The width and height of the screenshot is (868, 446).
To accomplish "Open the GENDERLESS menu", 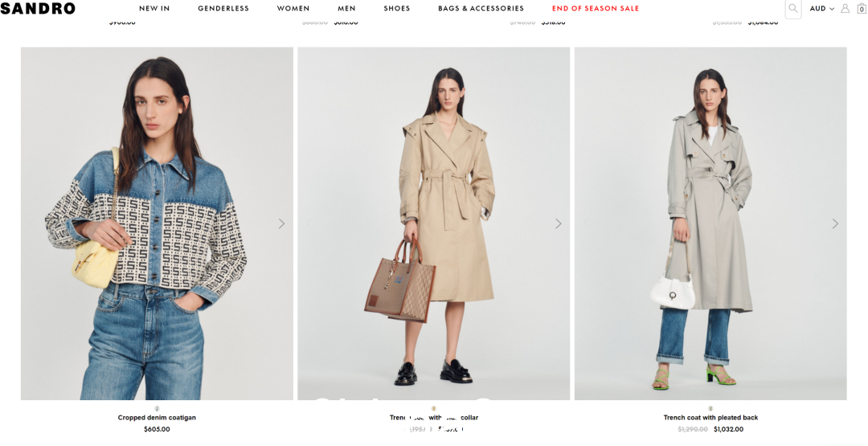I will [223, 8].
